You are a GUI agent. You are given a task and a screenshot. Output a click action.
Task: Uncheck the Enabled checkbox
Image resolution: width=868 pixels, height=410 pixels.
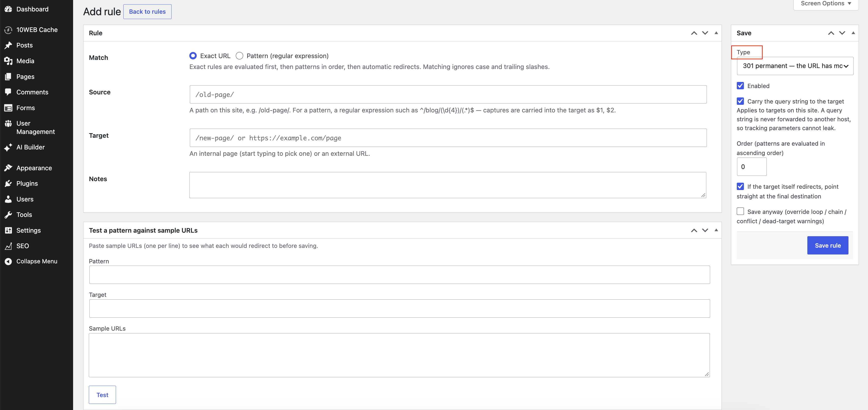pos(740,86)
